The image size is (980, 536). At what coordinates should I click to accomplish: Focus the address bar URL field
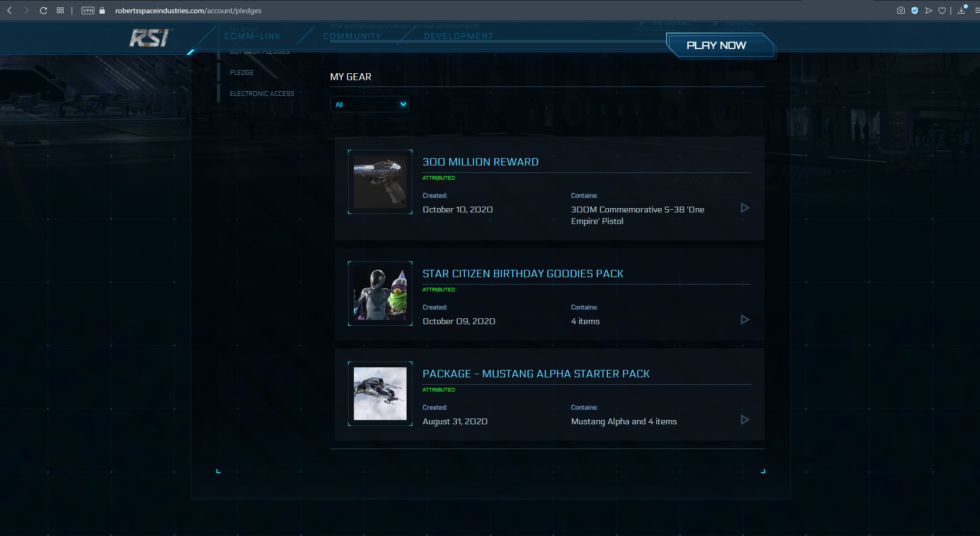[188, 11]
